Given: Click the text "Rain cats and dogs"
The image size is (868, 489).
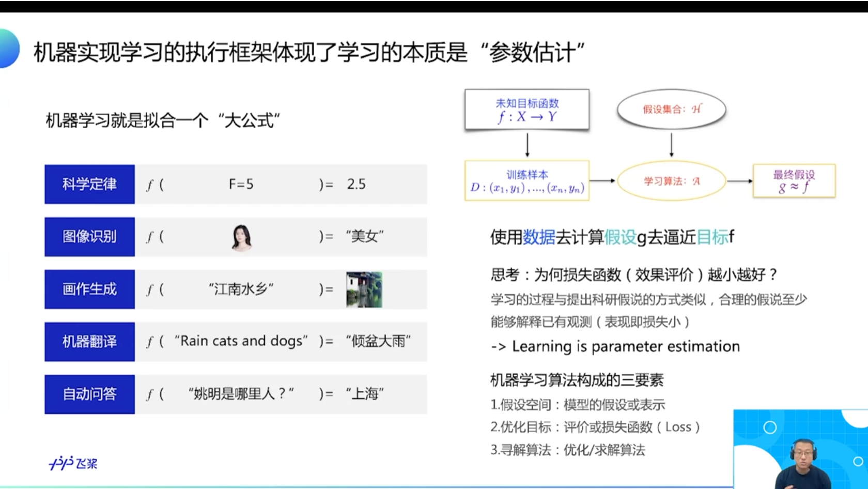Looking at the screenshot, I should (x=241, y=341).
